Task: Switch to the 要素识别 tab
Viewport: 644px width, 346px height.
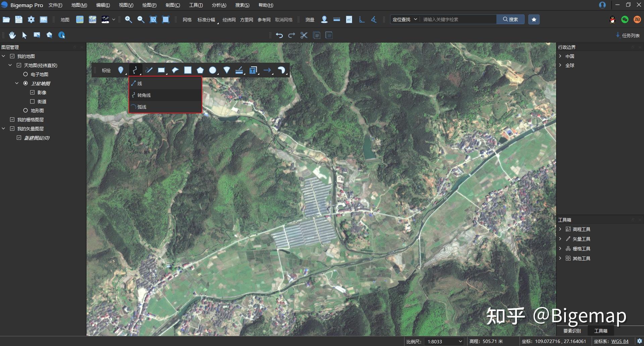Action: click(573, 330)
